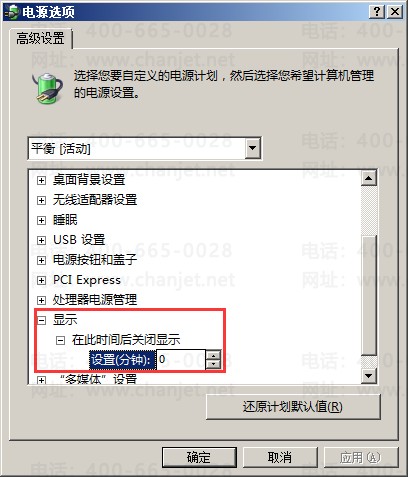Click into the 设置(分钟) value field
This screenshot has width=408, height=477.
point(181,359)
